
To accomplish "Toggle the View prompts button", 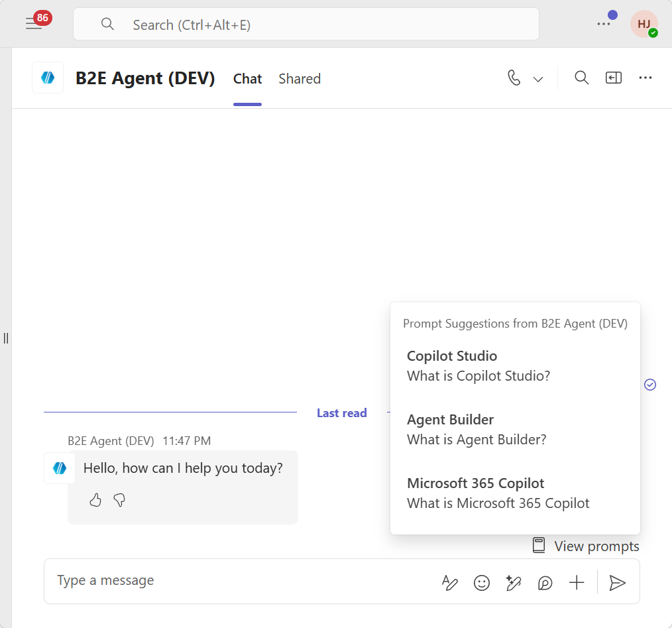I will click(x=586, y=546).
